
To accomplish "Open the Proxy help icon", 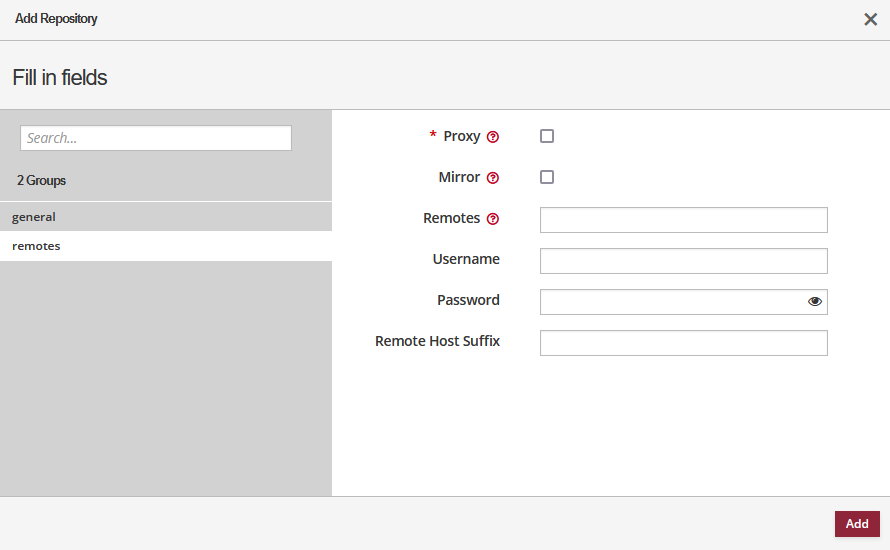I will tap(493, 137).
